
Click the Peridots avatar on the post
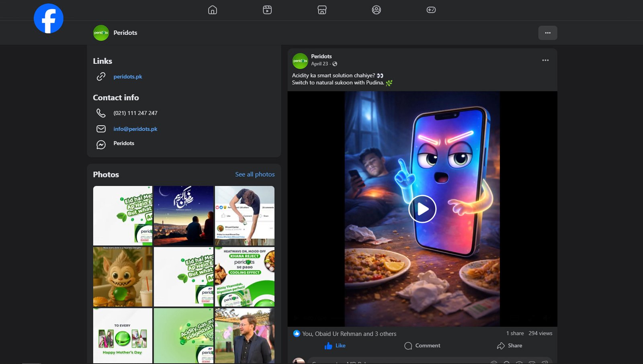tap(300, 61)
